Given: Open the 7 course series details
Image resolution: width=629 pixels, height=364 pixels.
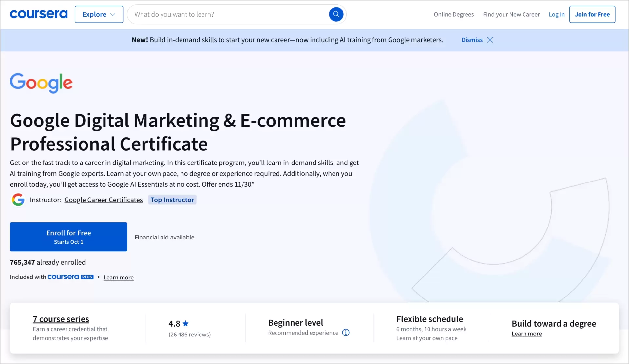Looking at the screenshot, I should pyautogui.click(x=61, y=319).
